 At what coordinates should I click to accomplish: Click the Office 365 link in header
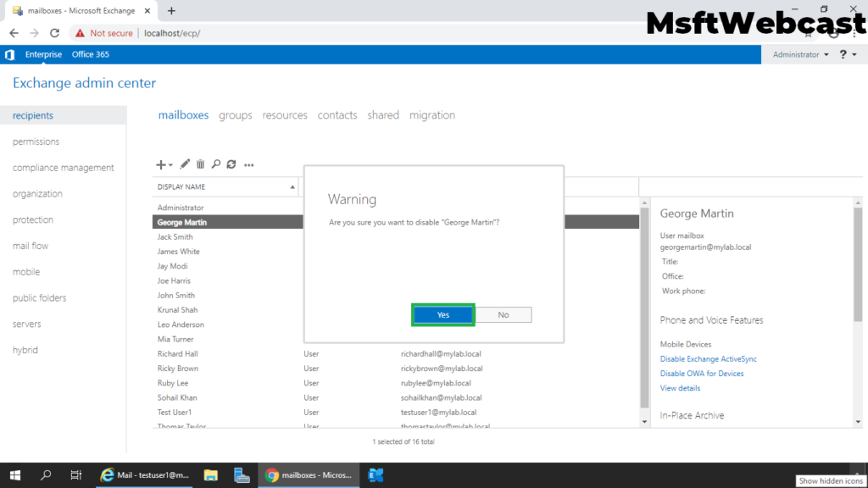(90, 54)
